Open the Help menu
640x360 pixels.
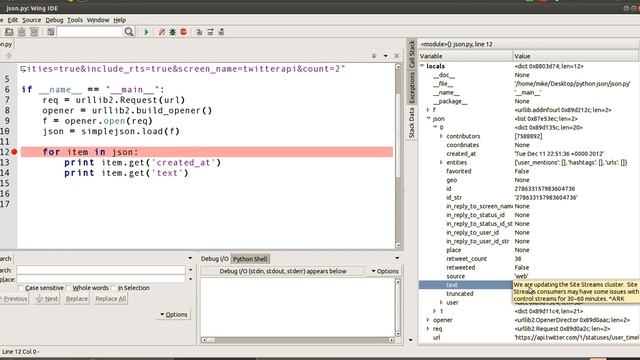point(120,20)
